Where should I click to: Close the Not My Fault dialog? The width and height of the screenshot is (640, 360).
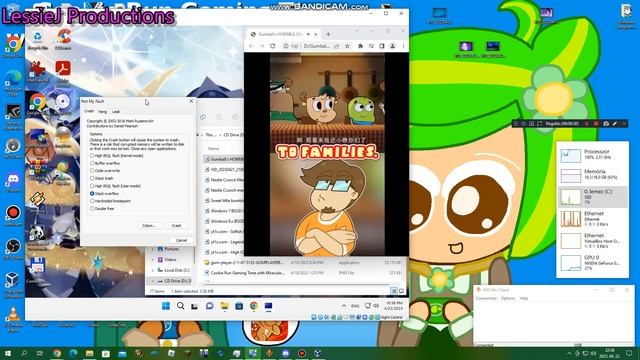click(191, 101)
